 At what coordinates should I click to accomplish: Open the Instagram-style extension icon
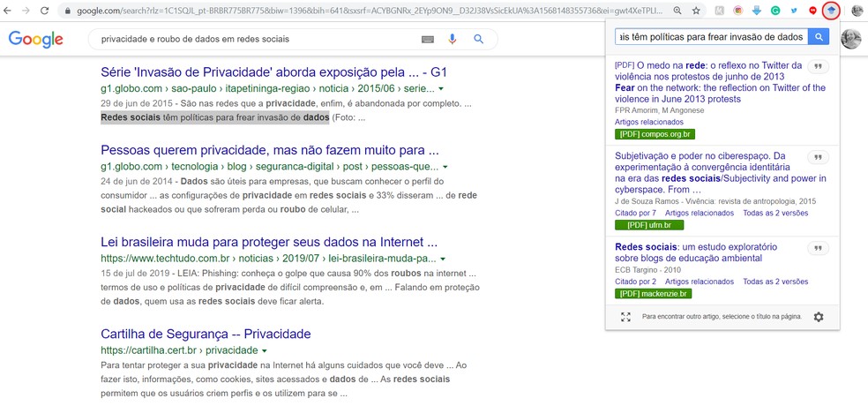coord(738,11)
